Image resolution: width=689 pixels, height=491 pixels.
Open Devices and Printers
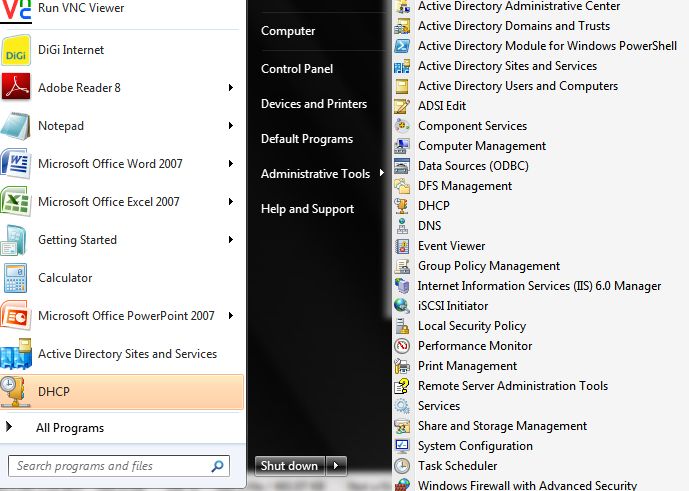314,104
